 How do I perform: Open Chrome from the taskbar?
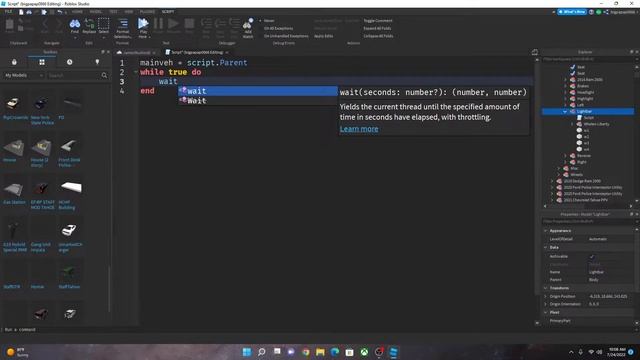(305, 352)
